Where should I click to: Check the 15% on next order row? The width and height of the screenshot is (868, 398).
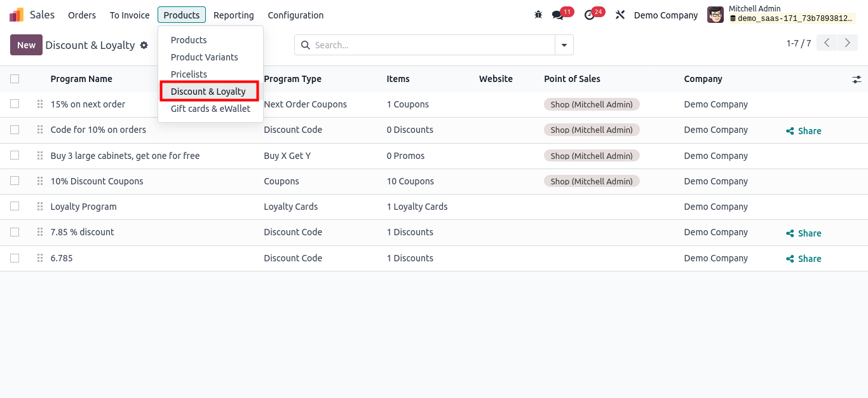[x=15, y=104]
